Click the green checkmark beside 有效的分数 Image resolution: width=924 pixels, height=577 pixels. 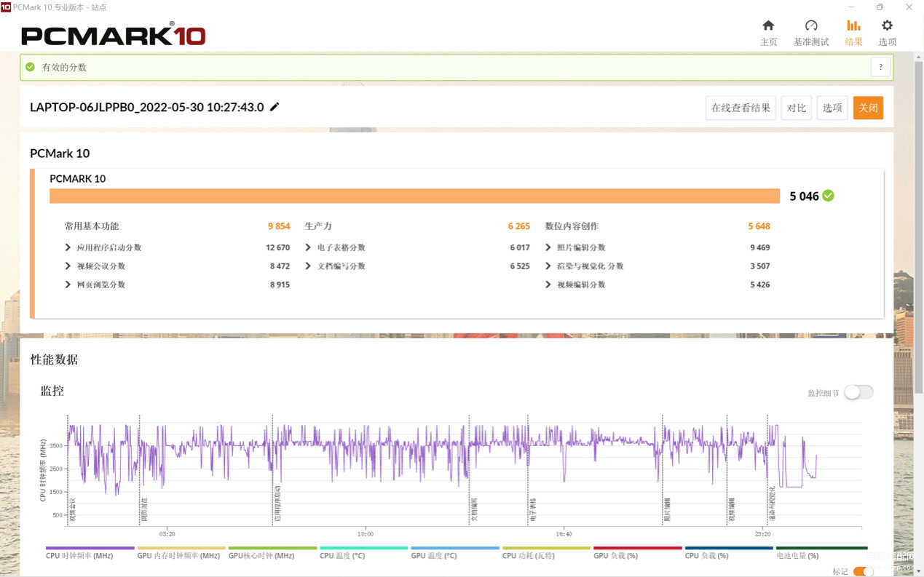tap(30, 67)
